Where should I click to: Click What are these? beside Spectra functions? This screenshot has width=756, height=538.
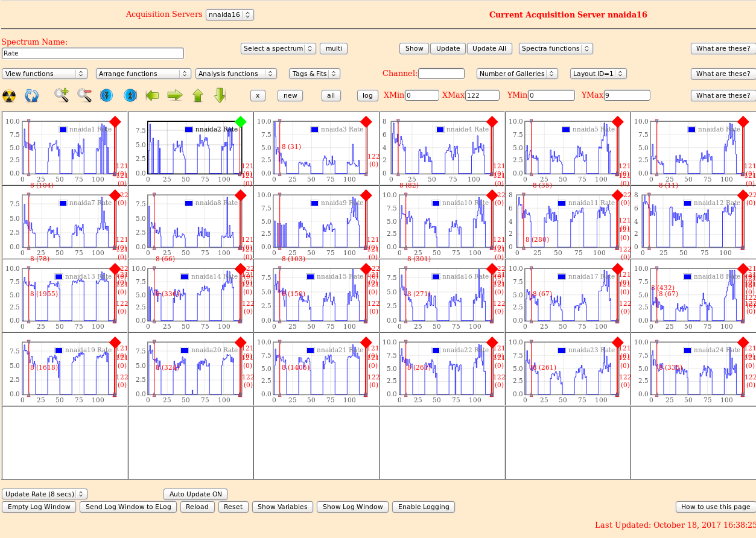pos(723,48)
